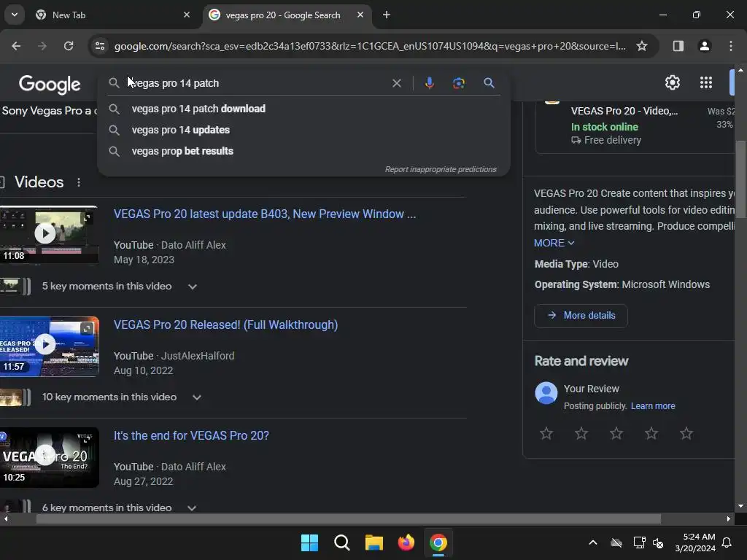Clear the search box text

(396, 83)
